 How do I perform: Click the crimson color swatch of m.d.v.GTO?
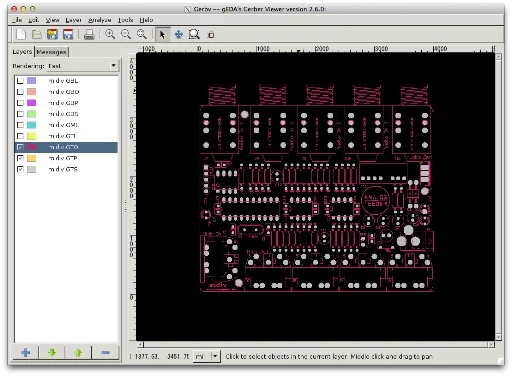[32, 147]
